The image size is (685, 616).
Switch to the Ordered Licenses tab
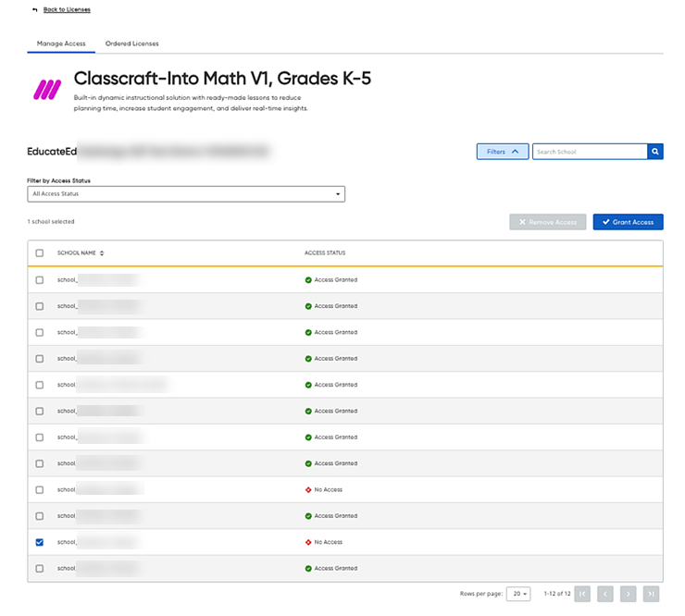click(132, 43)
